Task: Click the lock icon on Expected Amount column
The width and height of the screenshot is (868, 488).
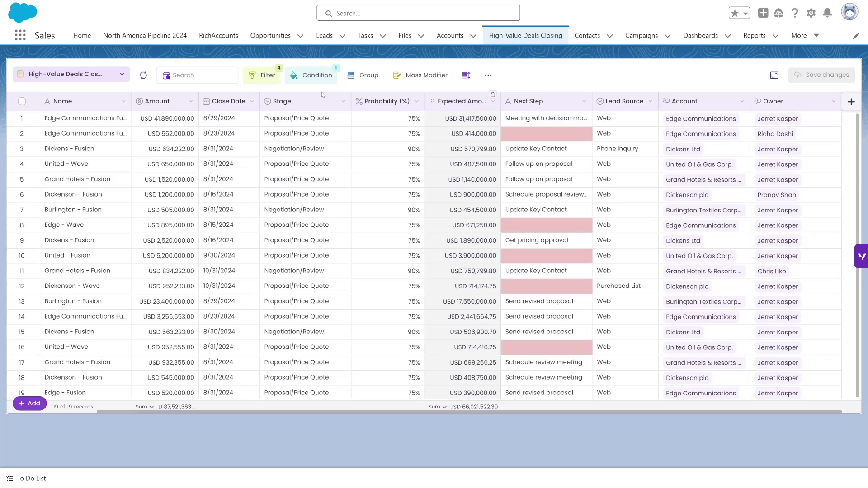Action: pos(493,94)
